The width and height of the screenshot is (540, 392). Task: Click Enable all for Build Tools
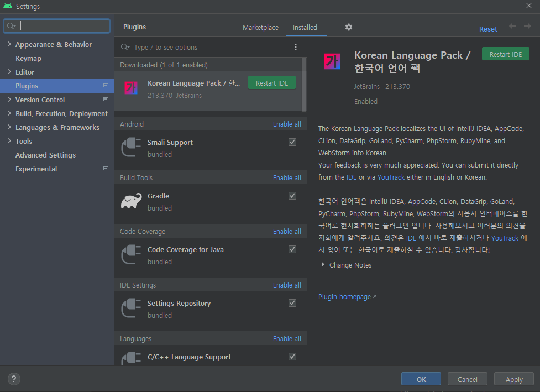(287, 177)
